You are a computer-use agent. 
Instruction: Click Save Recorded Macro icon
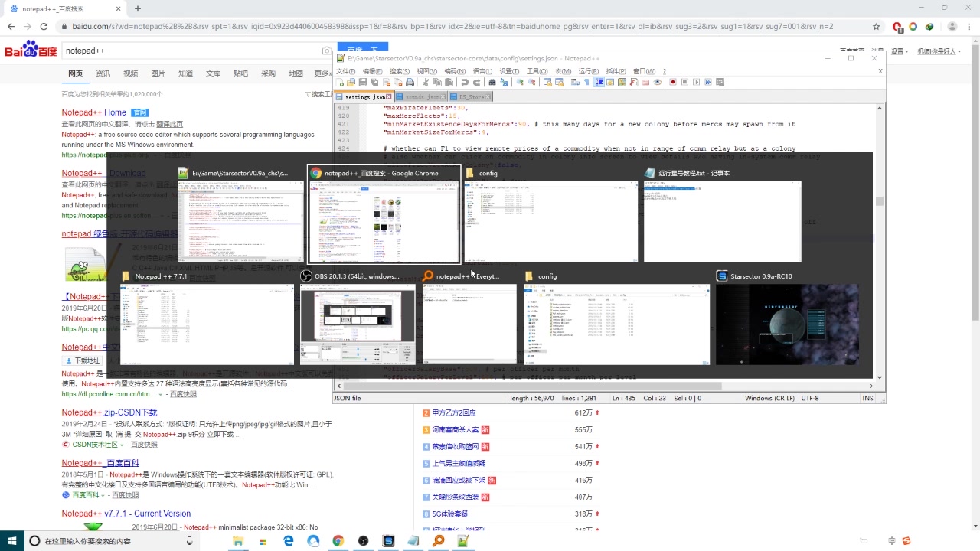(720, 82)
